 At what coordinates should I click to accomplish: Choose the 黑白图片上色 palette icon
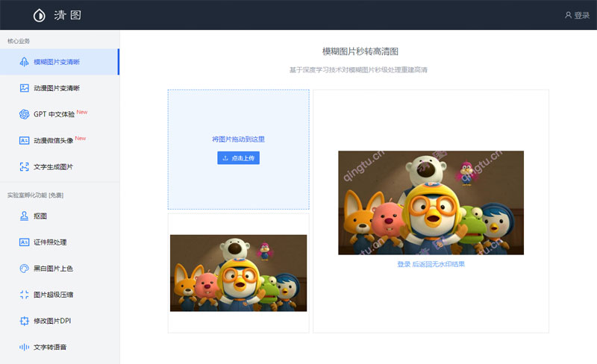point(25,269)
